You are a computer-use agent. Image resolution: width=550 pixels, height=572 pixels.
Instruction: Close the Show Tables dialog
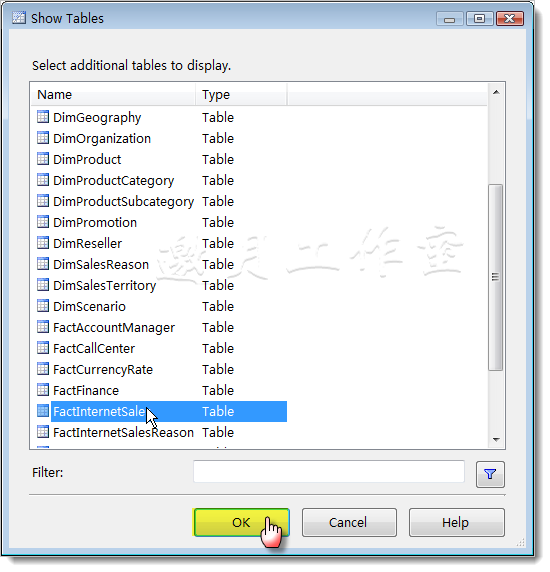pos(510,18)
